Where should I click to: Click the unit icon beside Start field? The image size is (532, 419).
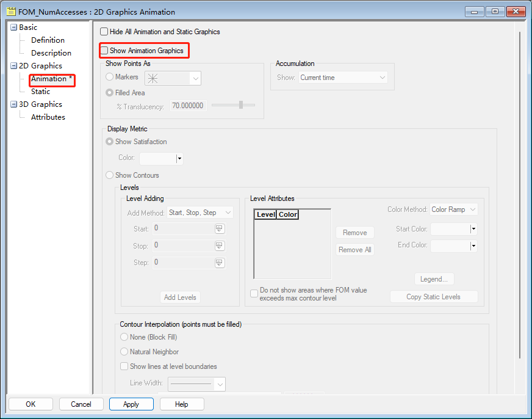pyautogui.click(x=220, y=228)
